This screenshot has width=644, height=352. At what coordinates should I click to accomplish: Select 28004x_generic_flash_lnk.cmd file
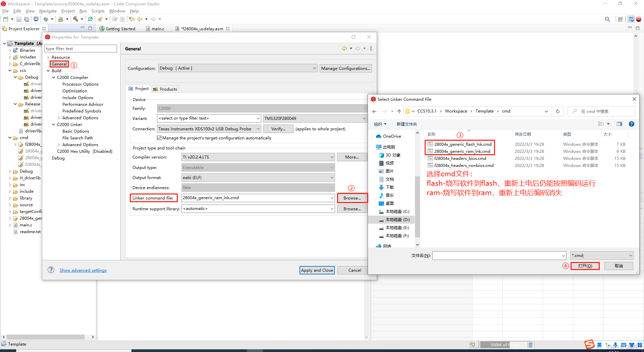(x=463, y=144)
